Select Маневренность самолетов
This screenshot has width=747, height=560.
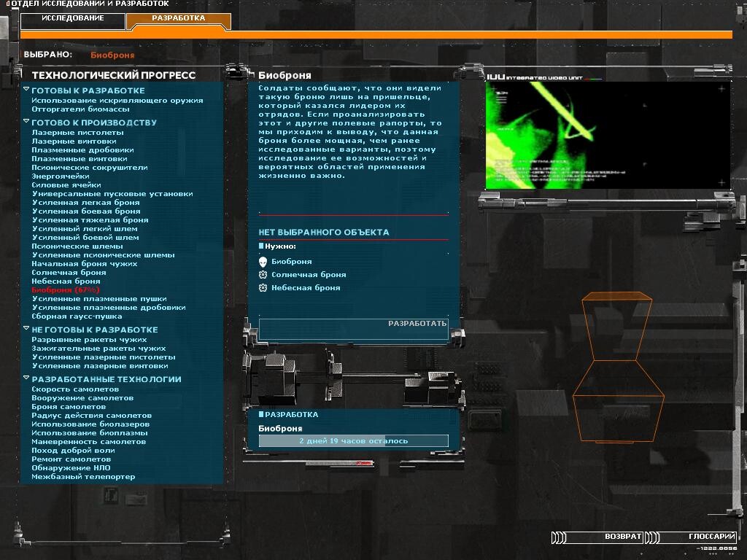[x=88, y=442]
